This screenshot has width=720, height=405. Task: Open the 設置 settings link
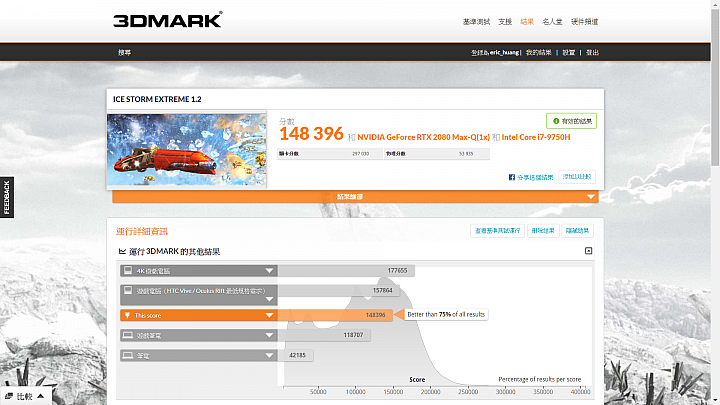coord(569,52)
